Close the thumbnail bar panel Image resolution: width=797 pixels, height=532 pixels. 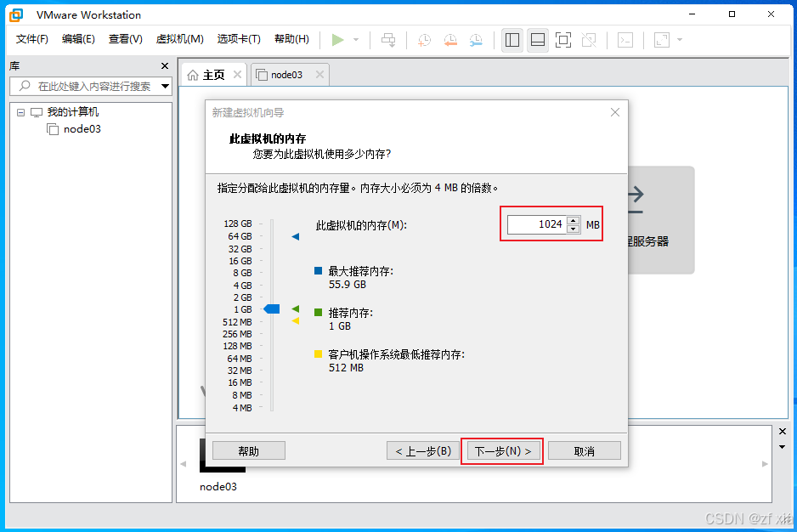coord(783,432)
